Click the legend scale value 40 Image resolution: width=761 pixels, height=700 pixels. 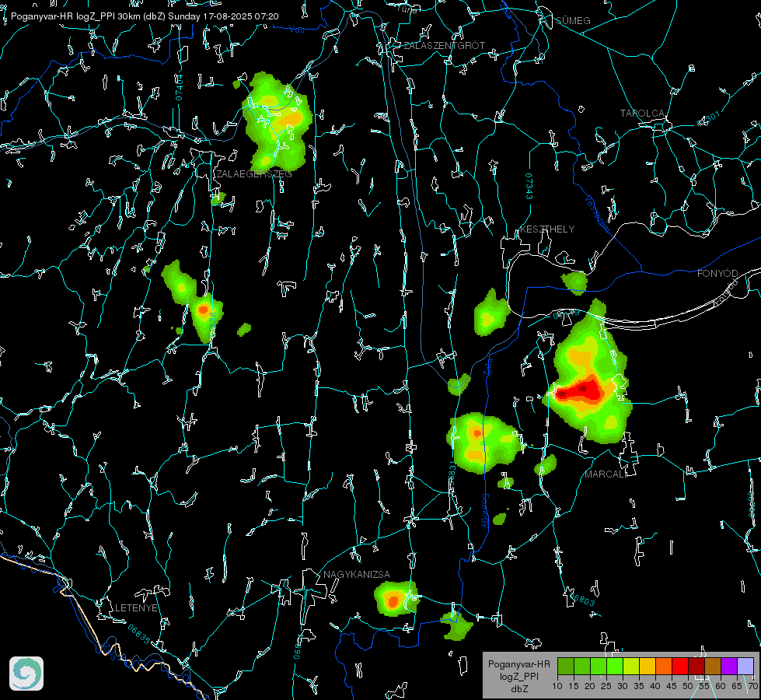(x=655, y=687)
